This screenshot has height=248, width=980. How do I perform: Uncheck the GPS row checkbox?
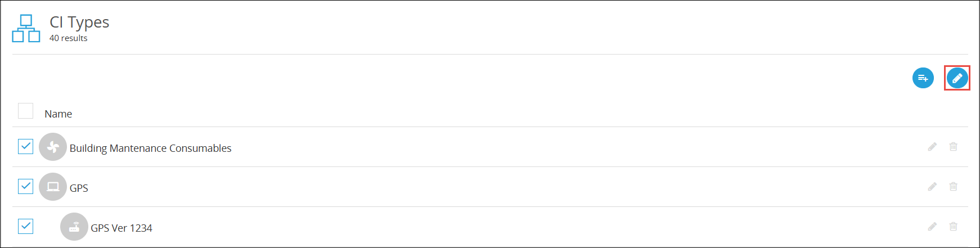click(x=26, y=186)
